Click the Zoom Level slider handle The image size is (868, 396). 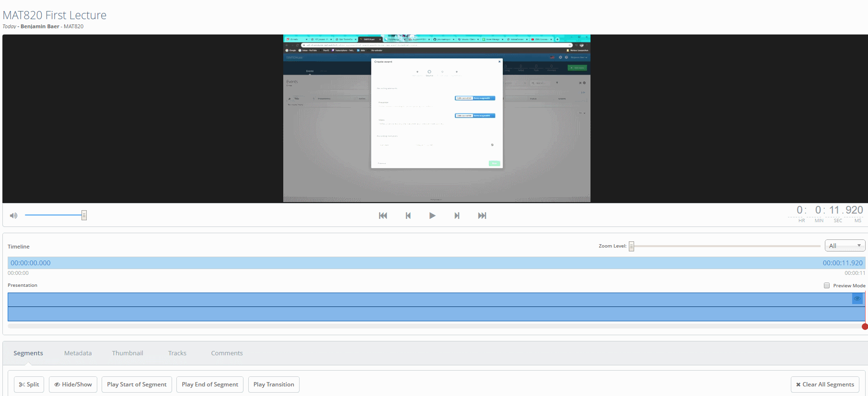pos(631,246)
